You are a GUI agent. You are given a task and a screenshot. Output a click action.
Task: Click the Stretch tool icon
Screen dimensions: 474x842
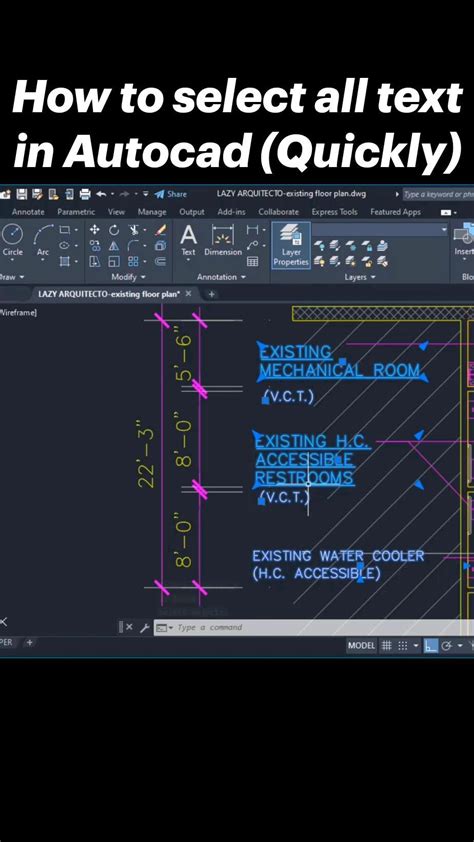coord(94,262)
